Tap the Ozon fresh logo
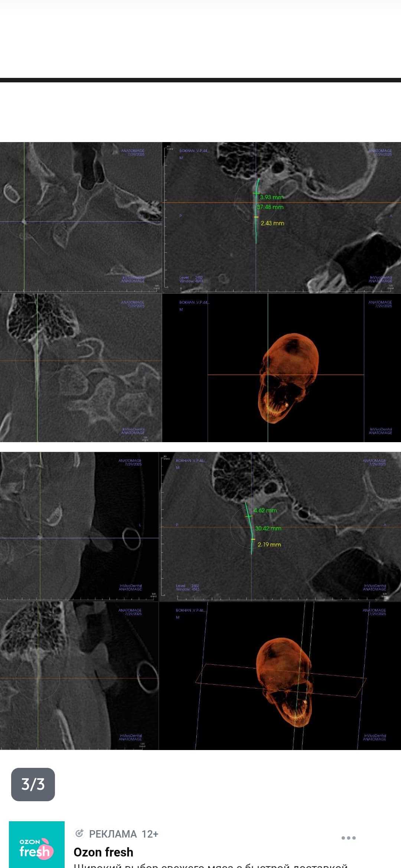Screen dimensions: 401x868 coord(37,844)
